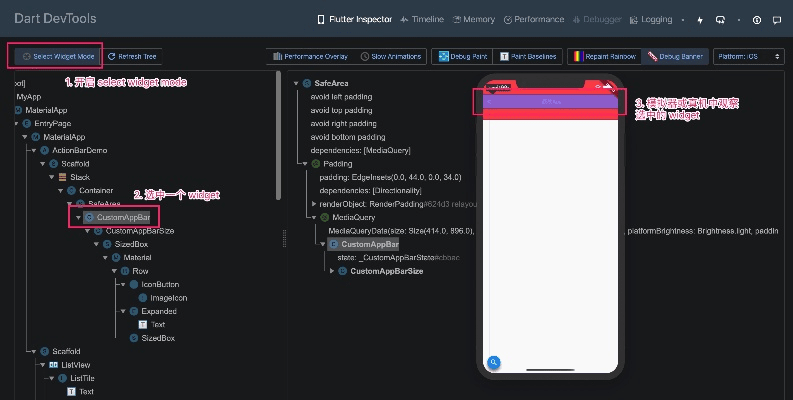Click the Padding widget icon in details panel
This screenshot has width=793, height=400.
(x=316, y=163)
